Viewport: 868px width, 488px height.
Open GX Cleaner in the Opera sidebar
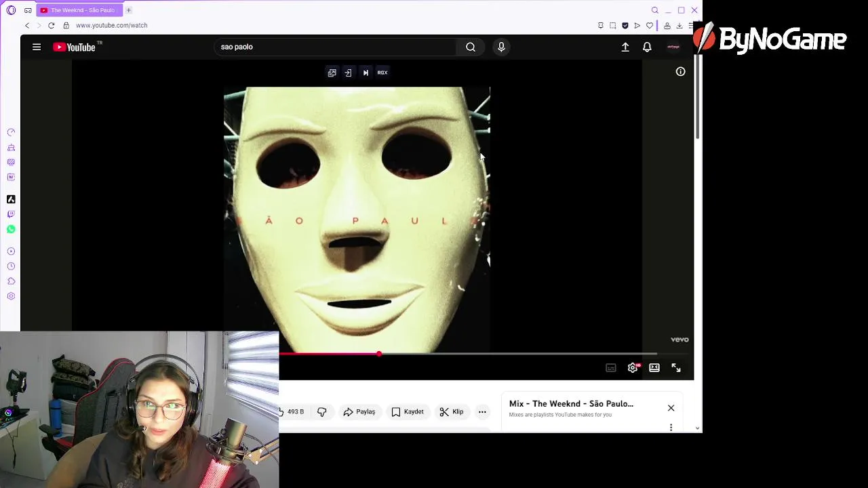point(11,147)
